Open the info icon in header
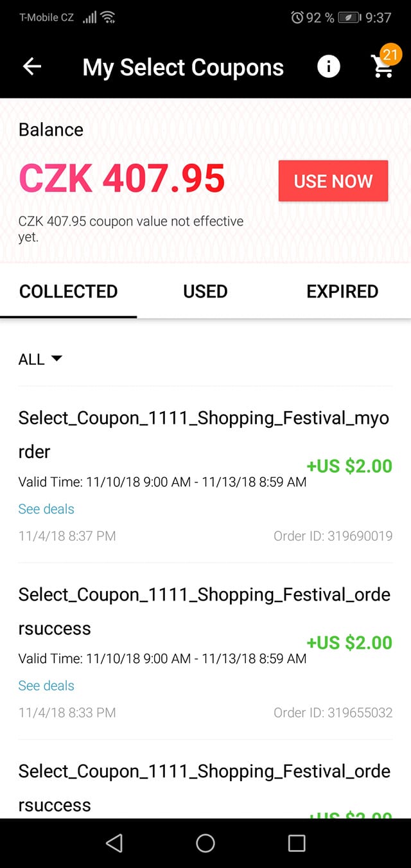Image resolution: width=411 pixels, height=868 pixels. click(x=329, y=66)
